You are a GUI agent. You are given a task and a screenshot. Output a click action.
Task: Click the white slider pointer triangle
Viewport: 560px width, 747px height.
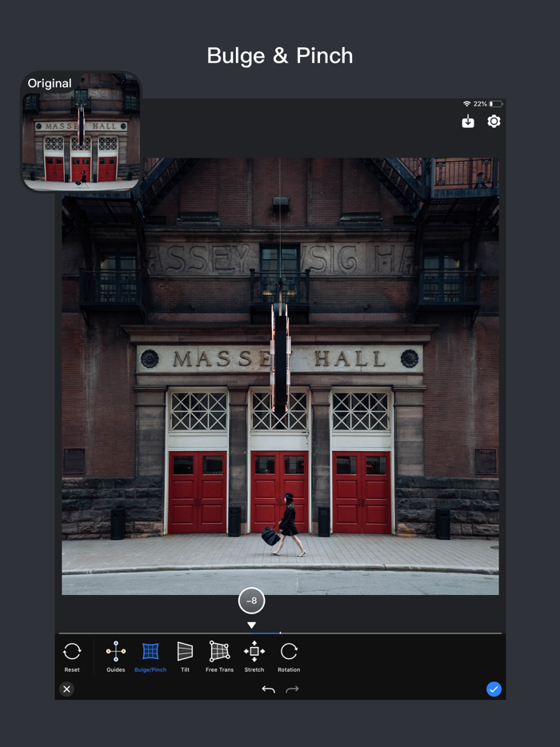252,625
